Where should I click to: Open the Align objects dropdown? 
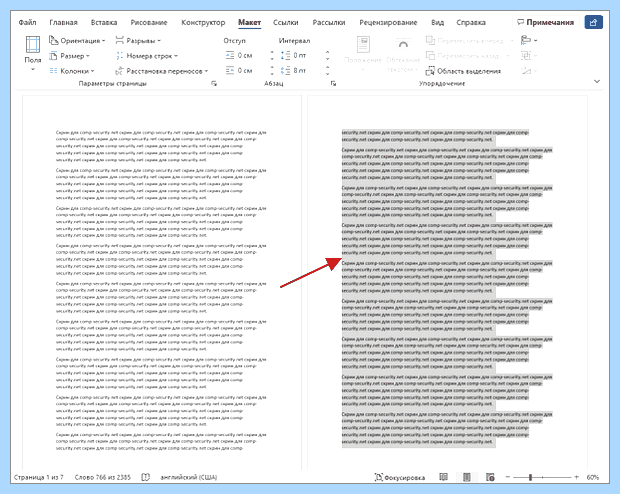(x=529, y=40)
